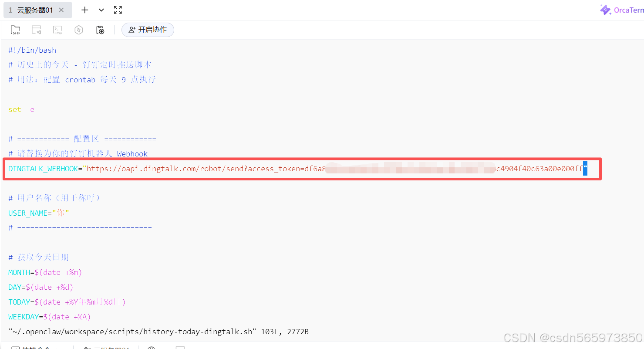This screenshot has width=644, height=349.
Task: Enter fullscreen with the expand-arrows icon
Action: 118,10
